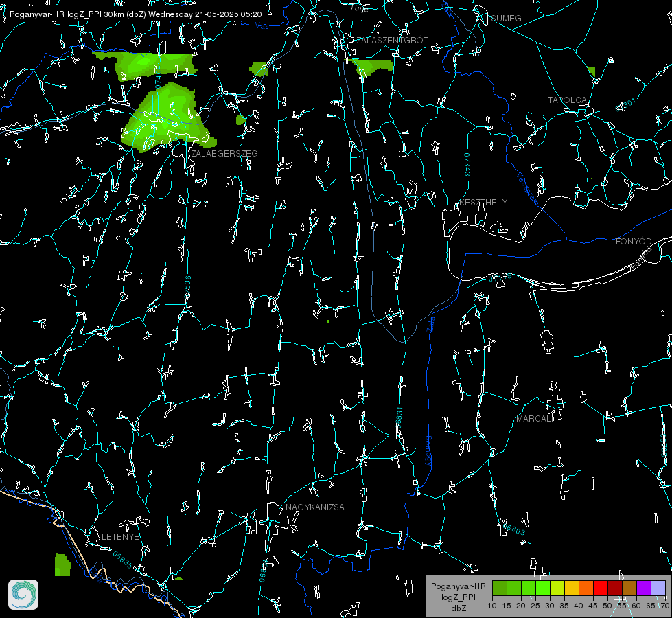The width and height of the screenshot is (672, 618).
Task: Click the Somogy label along the blue boundary line
Action: (x=428, y=450)
